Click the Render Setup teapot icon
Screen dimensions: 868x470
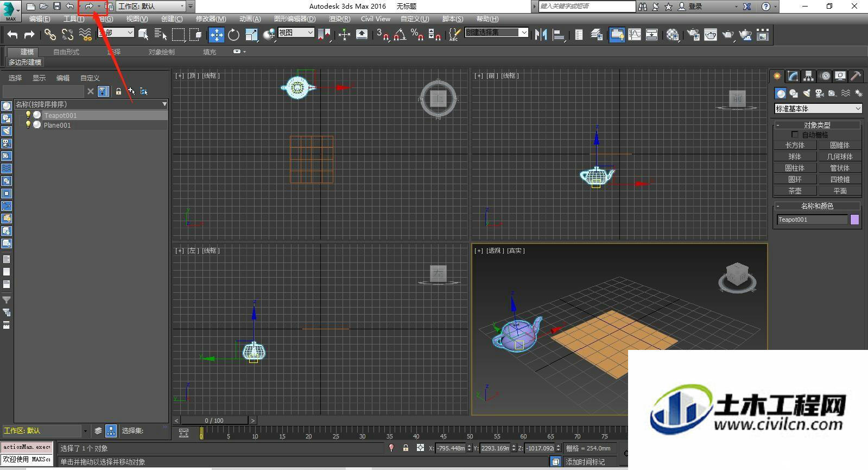click(x=693, y=35)
